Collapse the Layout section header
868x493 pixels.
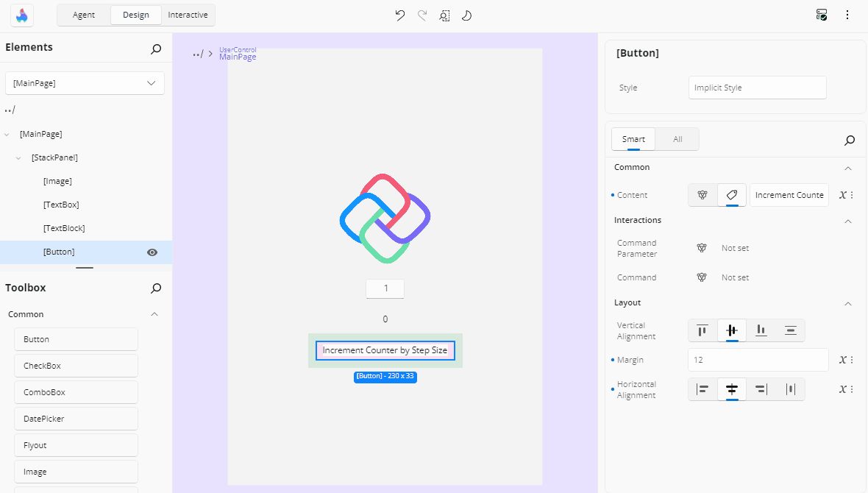[847, 302]
